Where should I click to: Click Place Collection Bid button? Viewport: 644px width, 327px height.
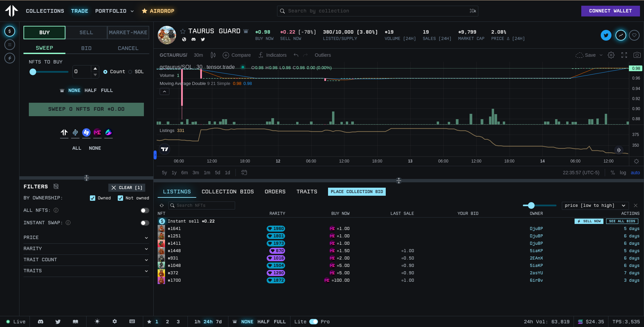[357, 192]
